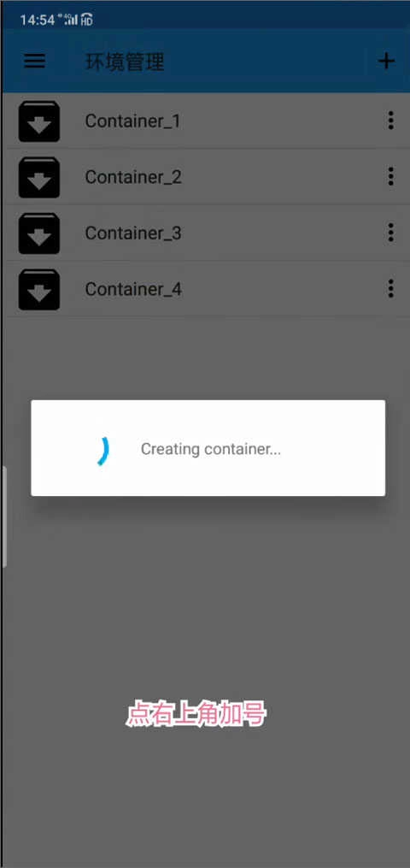Select the Container_3 box icon
410x868 pixels.
[39, 233]
